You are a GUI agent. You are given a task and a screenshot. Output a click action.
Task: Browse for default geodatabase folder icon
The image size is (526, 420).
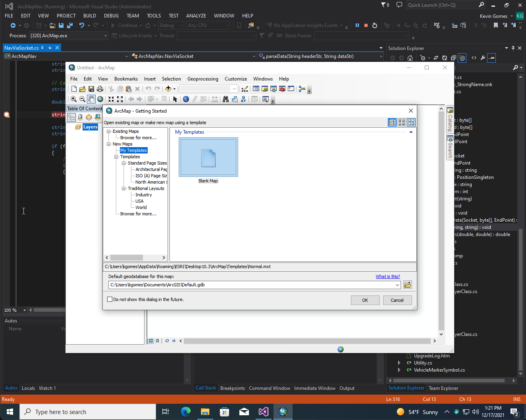pos(408,285)
